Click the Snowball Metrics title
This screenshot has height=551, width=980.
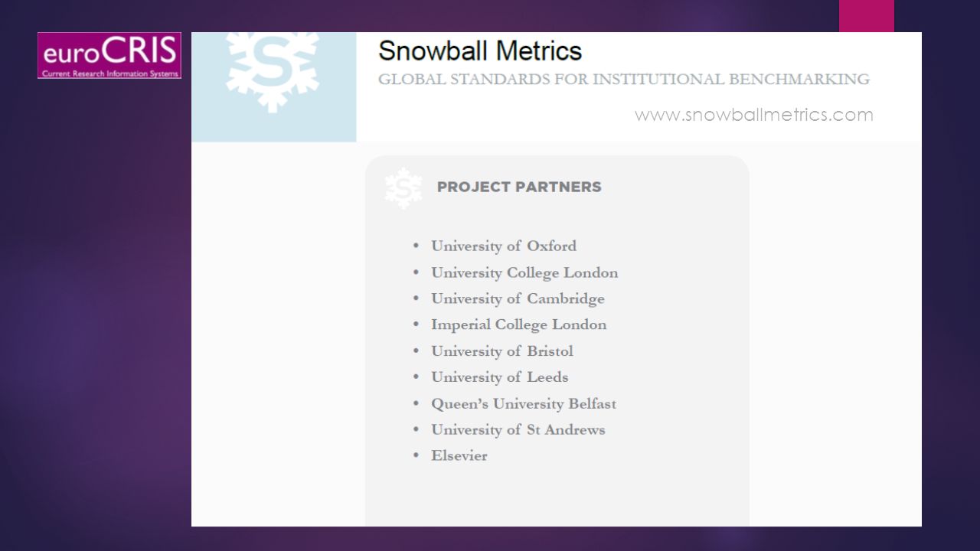click(480, 51)
